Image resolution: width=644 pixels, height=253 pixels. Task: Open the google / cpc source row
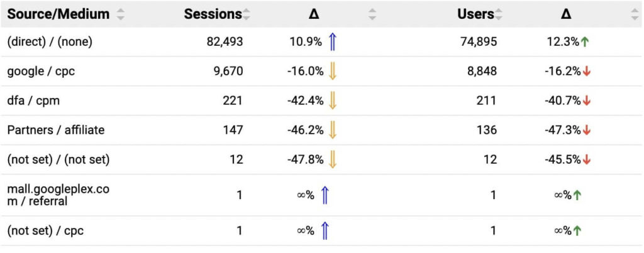pos(41,72)
